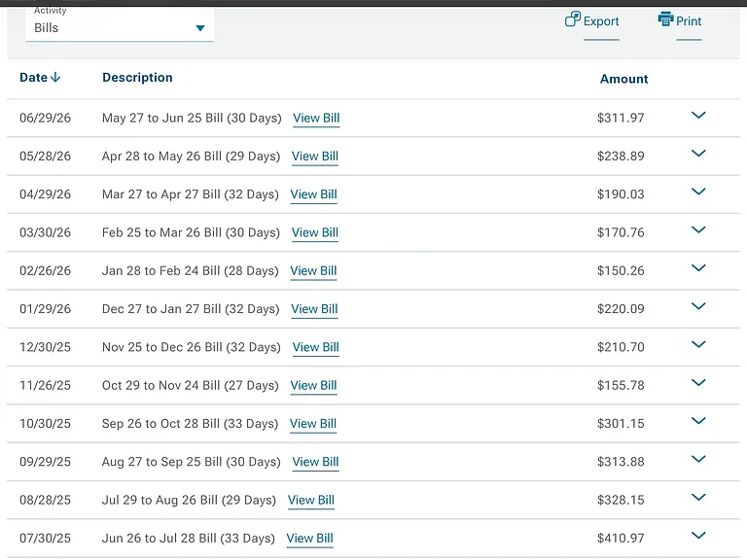View Bill for May 27 to Jun 25
This screenshot has width=747, height=560.
click(x=316, y=118)
